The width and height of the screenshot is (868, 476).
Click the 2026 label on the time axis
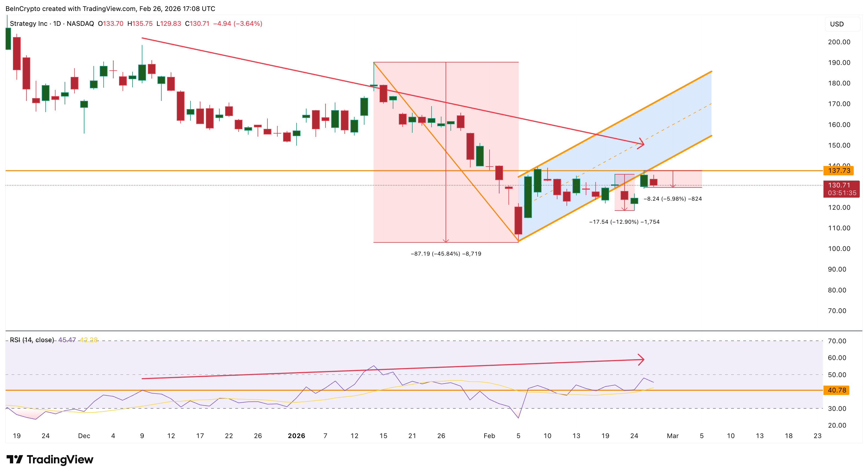(297, 436)
